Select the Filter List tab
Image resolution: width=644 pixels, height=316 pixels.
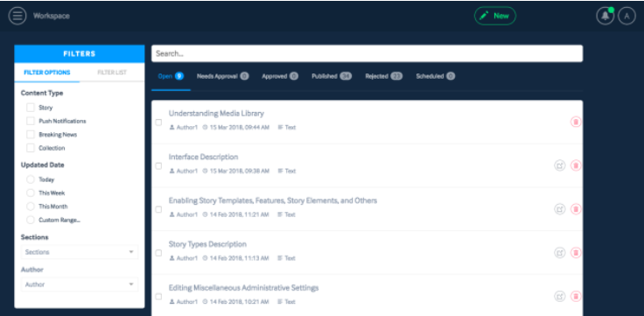[x=112, y=73]
